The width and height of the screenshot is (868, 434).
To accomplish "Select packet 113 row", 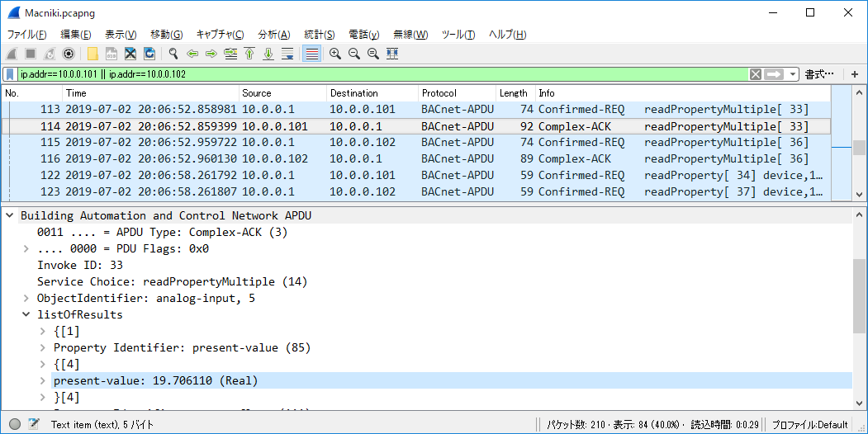I will tap(416, 110).
